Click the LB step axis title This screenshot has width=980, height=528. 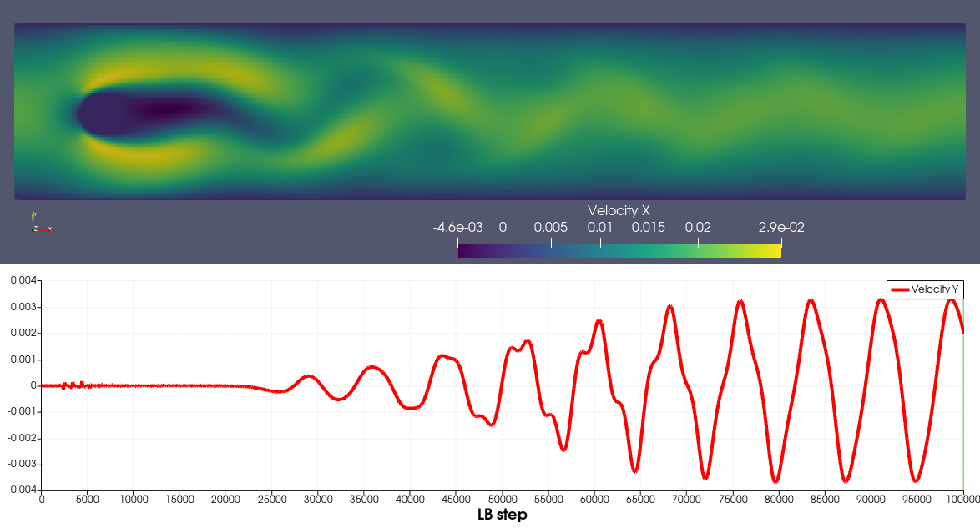[502, 515]
